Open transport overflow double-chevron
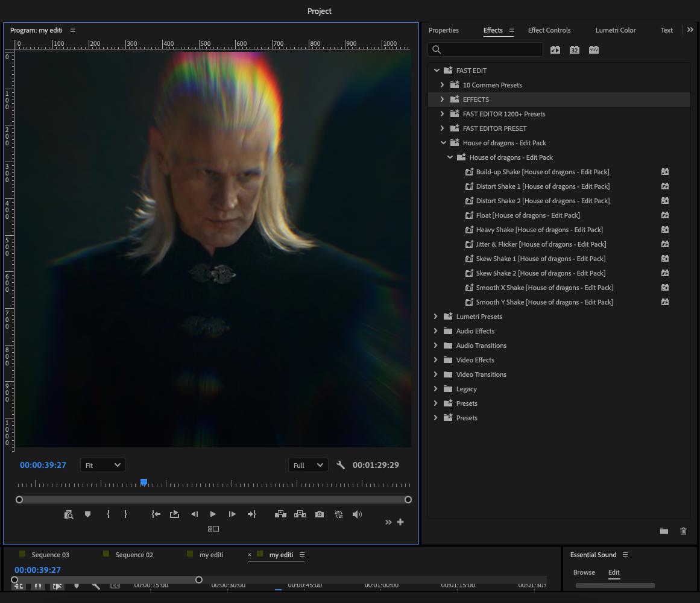 388,522
